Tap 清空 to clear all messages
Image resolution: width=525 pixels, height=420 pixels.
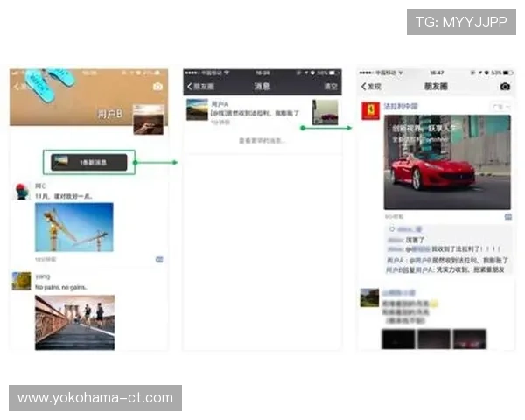pyautogui.click(x=331, y=87)
